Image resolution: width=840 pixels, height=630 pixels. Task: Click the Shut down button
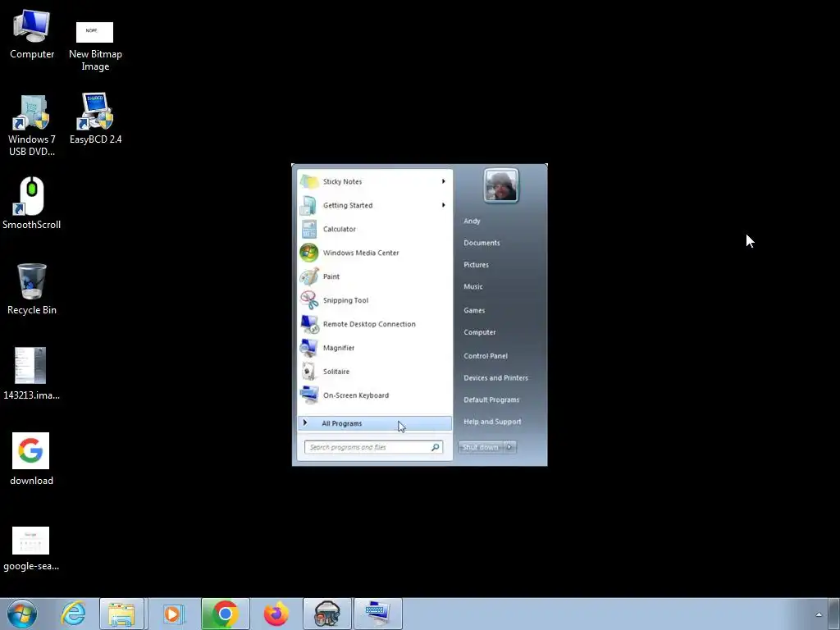pos(481,447)
